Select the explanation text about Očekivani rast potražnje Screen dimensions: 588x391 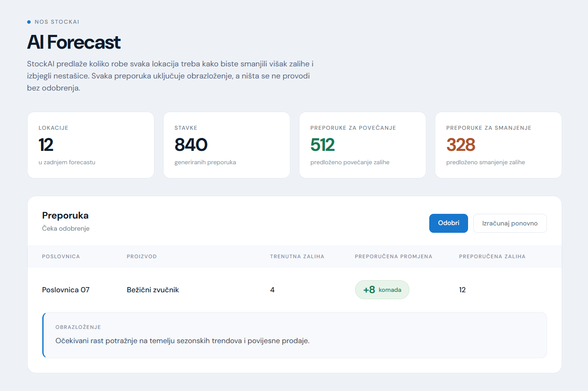pyautogui.click(x=182, y=341)
